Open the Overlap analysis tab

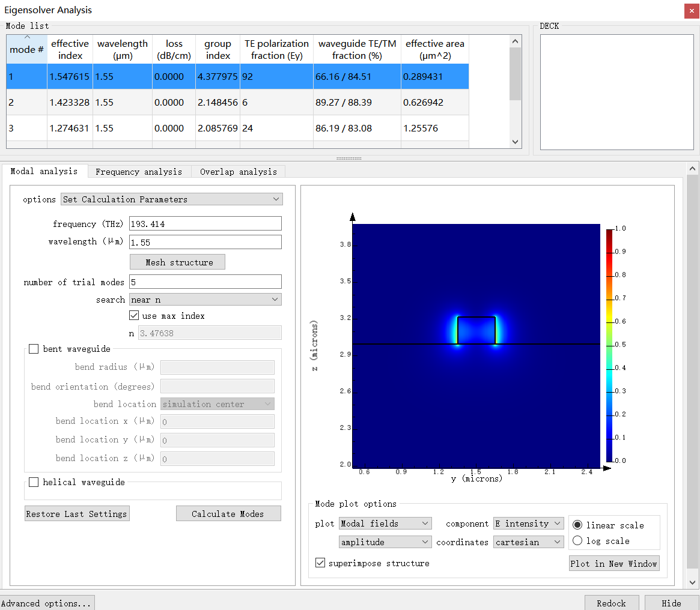238,172
